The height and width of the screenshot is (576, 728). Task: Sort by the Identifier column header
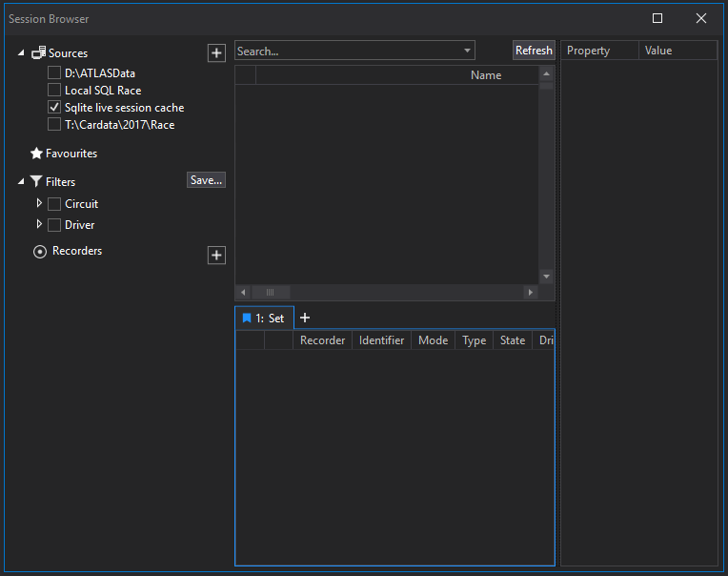(x=381, y=340)
